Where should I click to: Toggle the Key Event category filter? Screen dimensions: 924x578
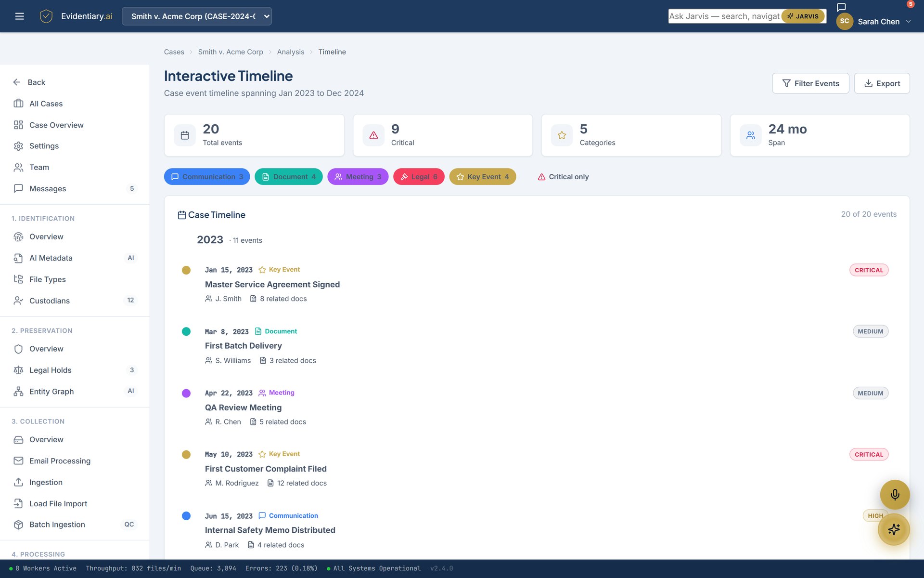pyautogui.click(x=483, y=177)
